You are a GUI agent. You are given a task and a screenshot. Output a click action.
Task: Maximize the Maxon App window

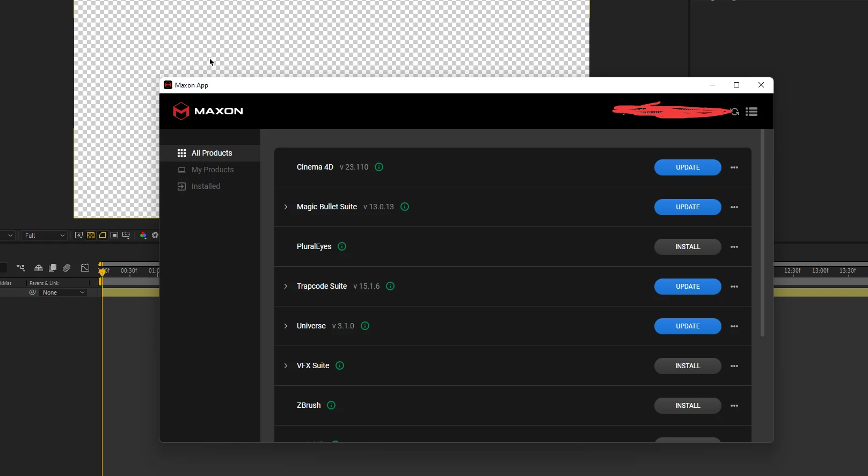[736, 85]
